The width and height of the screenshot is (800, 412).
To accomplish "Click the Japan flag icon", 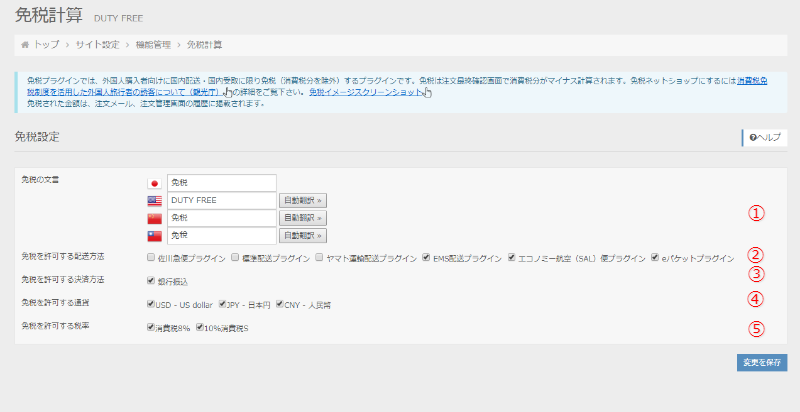I will (x=154, y=183).
